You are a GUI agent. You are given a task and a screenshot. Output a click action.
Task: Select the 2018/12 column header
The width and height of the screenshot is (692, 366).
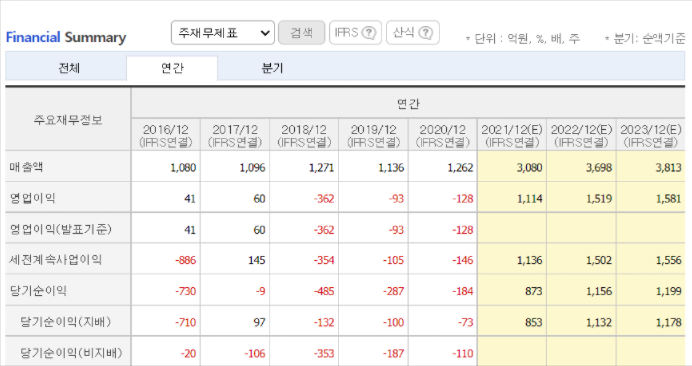tap(304, 136)
